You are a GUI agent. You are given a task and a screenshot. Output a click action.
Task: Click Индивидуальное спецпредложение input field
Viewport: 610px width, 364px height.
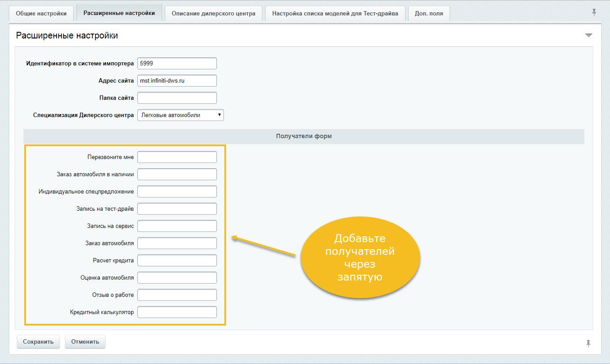tap(177, 191)
